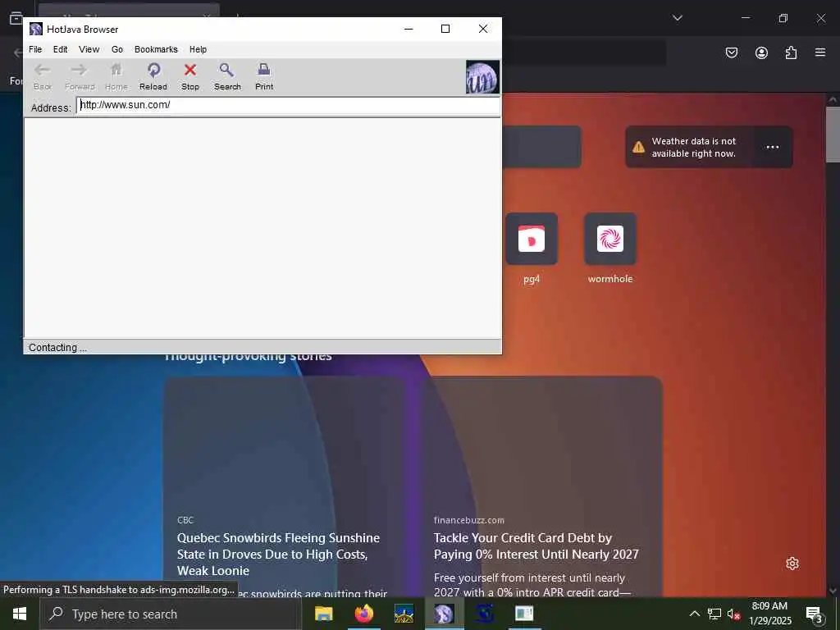Screen dimensions: 840x630
Task: Go to Home in HotJava toolbar
Action: (116, 76)
